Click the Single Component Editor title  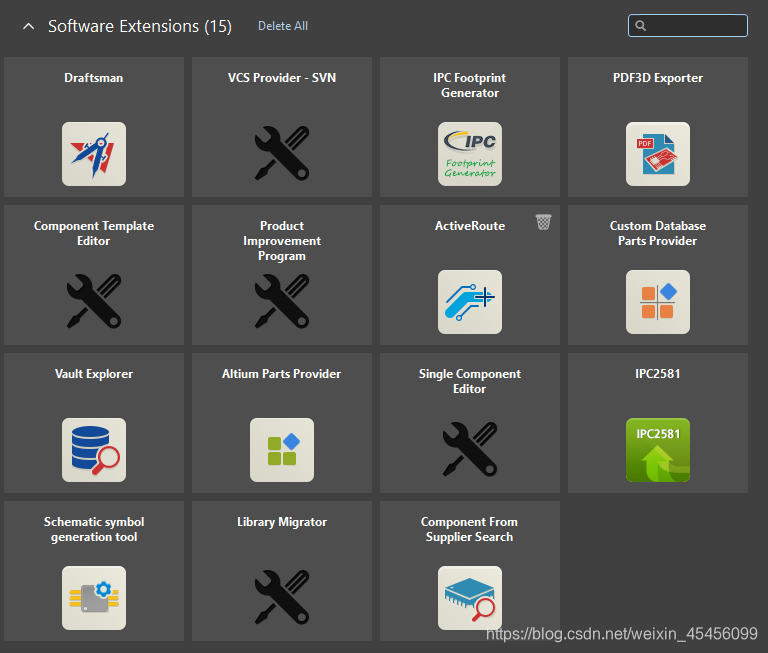(x=470, y=381)
